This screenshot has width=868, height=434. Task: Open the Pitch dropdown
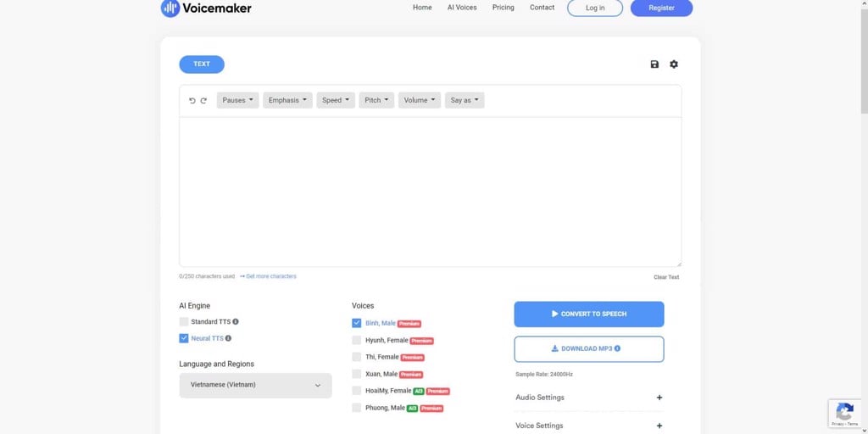point(377,100)
